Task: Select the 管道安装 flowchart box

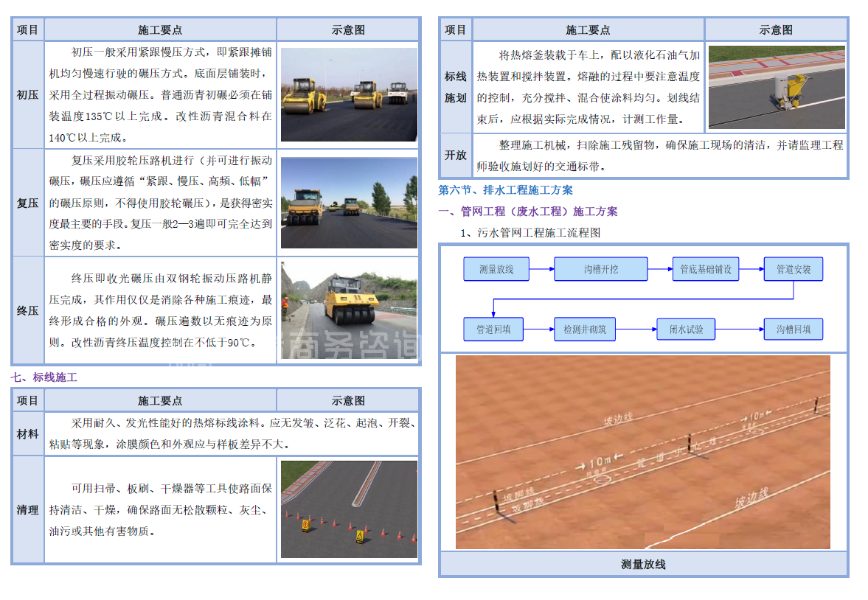Action: pos(793,269)
